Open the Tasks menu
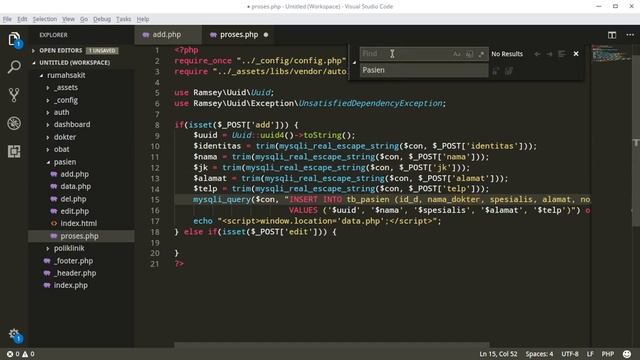Image resolution: width=640 pixels, height=360 pixels. pos(123,19)
